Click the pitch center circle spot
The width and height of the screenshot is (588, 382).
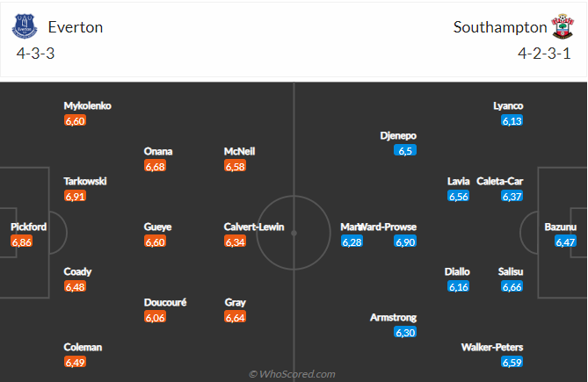pyautogui.click(x=294, y=233)
